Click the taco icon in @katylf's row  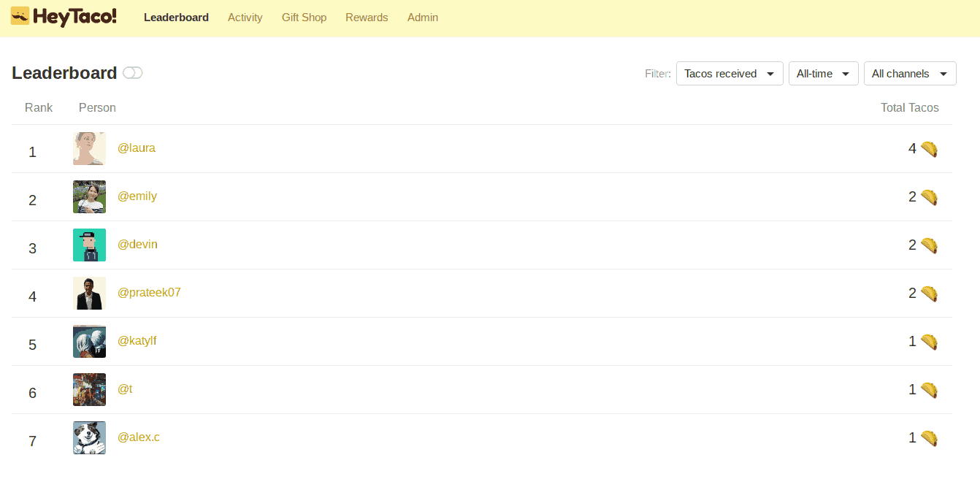(929, 342)
